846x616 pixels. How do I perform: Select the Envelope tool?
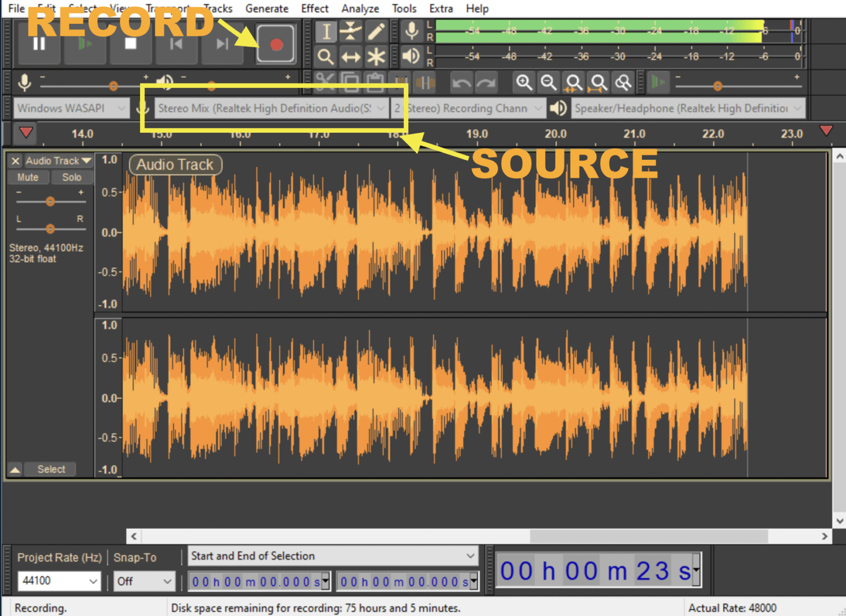(351, 32)
